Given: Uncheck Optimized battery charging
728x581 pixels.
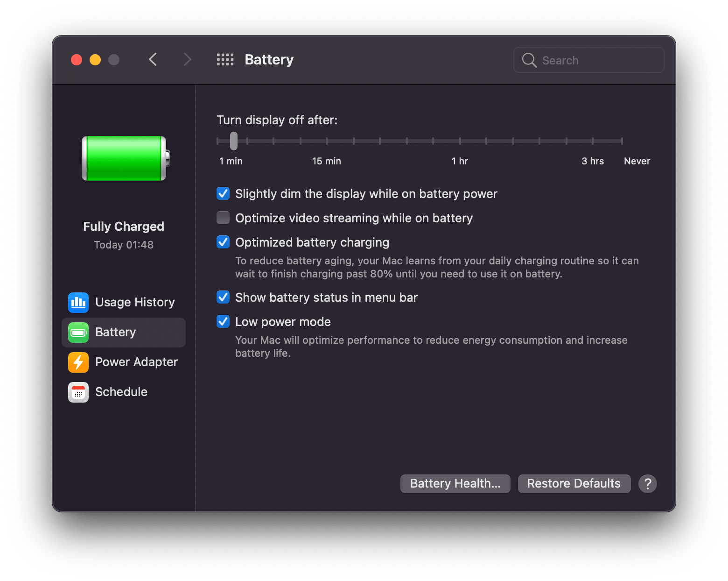Looking at the screenshot, I should (x=223, y=242).
